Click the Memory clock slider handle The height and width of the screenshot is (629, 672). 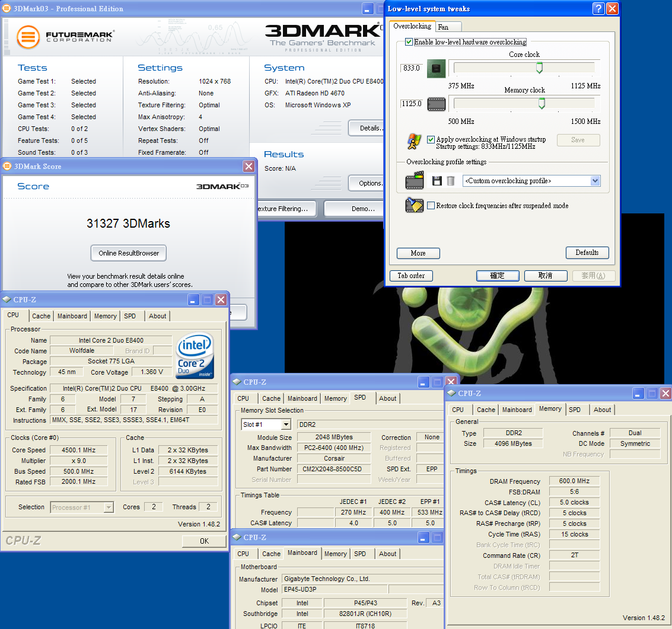tap(542, 104)
